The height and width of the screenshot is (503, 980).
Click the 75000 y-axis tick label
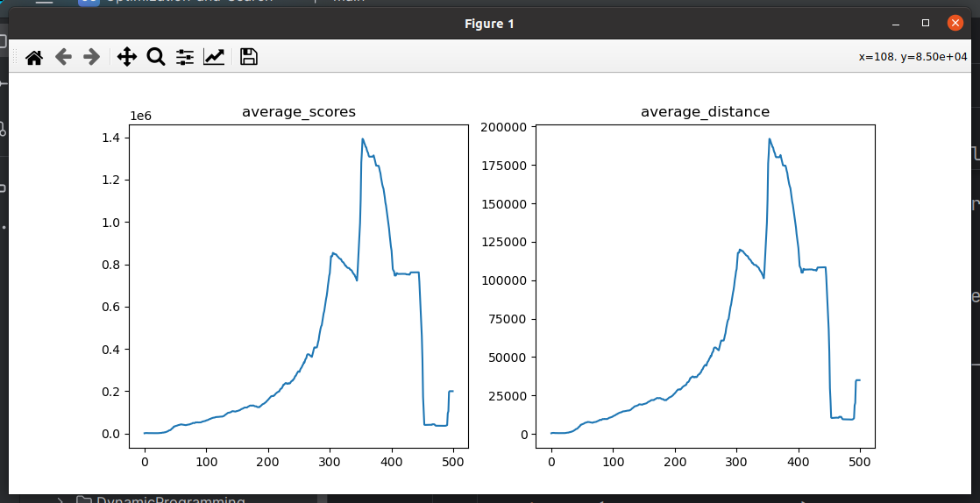coord(508,319)
